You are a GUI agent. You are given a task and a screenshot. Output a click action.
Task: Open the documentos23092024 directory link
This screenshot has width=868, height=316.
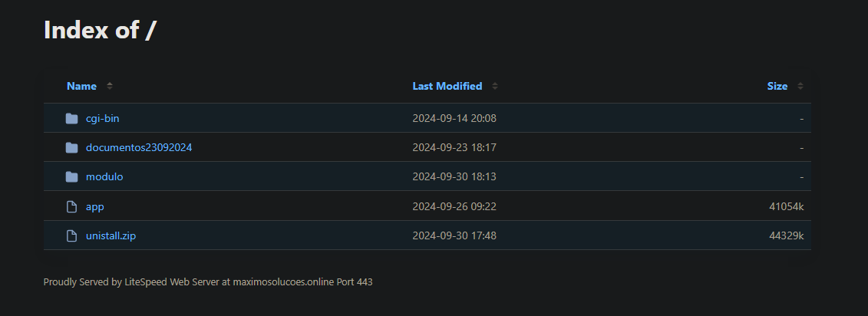point(139,147)
